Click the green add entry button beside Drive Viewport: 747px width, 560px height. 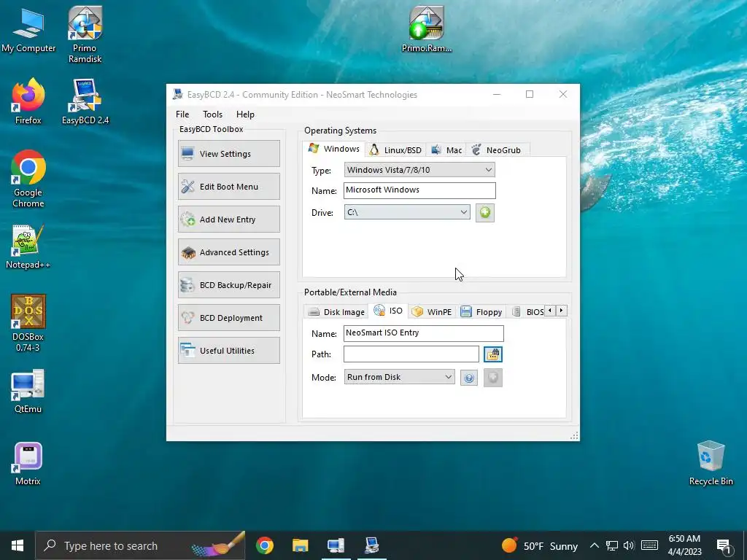[x=485, y=212]
